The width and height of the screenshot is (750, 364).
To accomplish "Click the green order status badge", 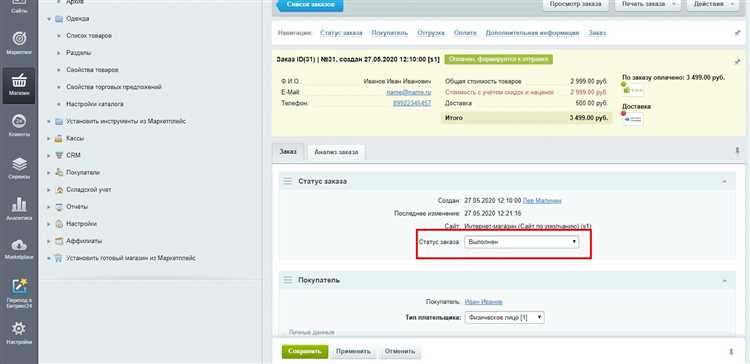I will [x=498, y=59].
